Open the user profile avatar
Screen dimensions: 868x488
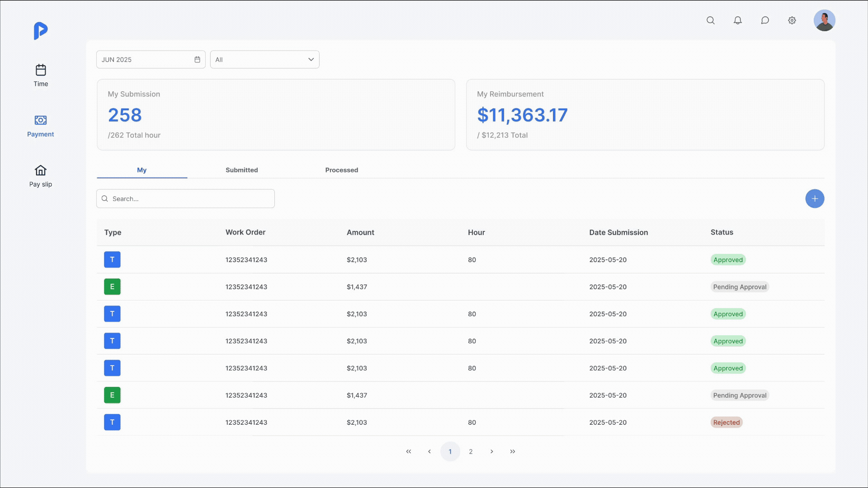(824, 20)
